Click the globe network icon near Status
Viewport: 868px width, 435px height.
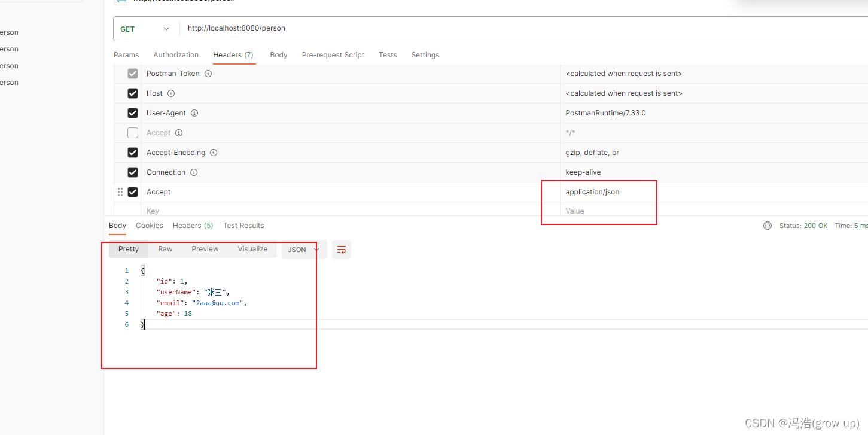[x=768, y=226]
